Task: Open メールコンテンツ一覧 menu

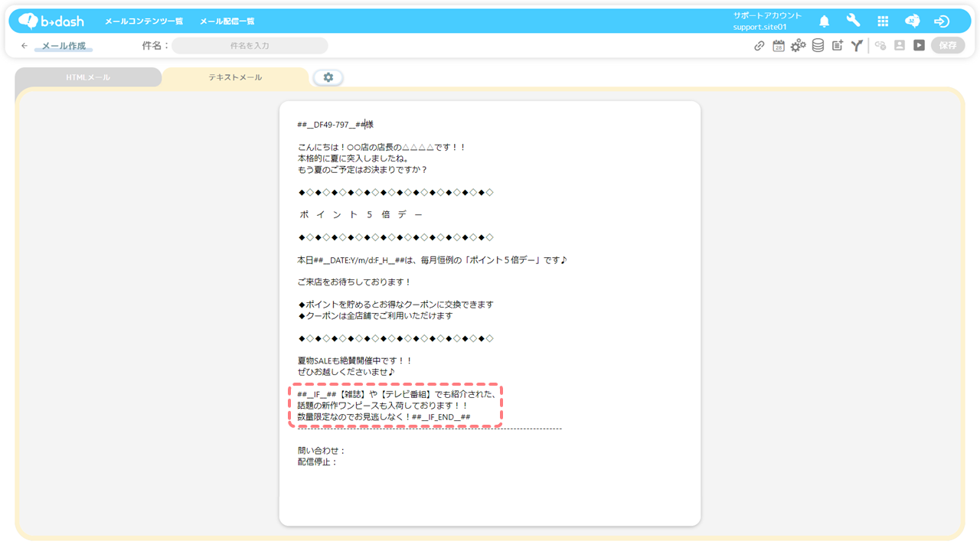Action: point(144,21)
